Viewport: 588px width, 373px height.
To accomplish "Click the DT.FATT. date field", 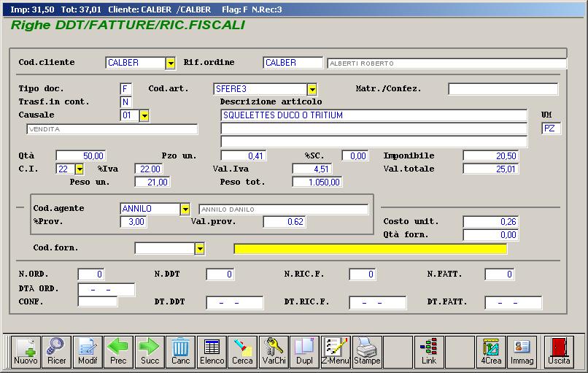I will [x=513, y=302].
